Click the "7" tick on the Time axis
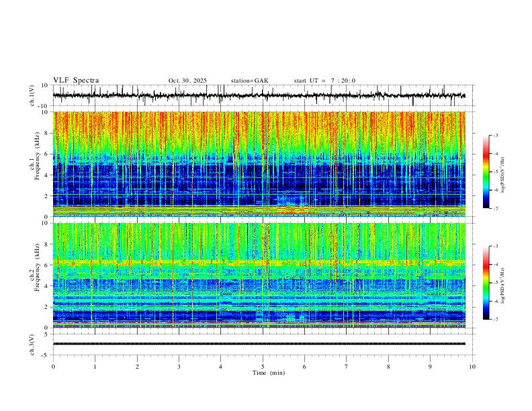The image size is (532, 411). click(x=347, y=367)
